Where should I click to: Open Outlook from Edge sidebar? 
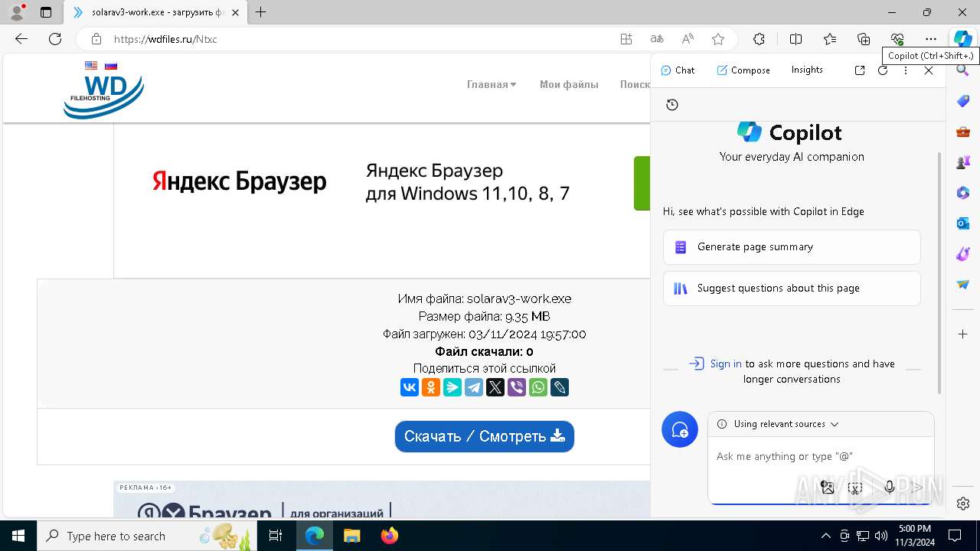(x=963, y=223)
